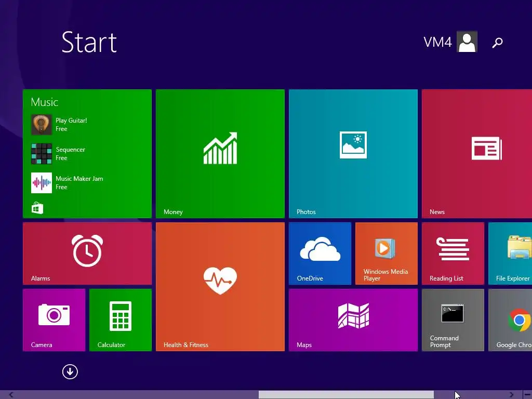Open the News tile
The height and width of the screenshot is (399, 532).
pyautogui.click(x=477, y=153)
